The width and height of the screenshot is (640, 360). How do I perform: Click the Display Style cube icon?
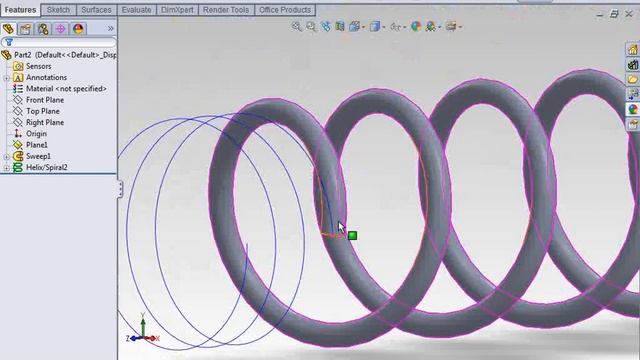point(374,27)
